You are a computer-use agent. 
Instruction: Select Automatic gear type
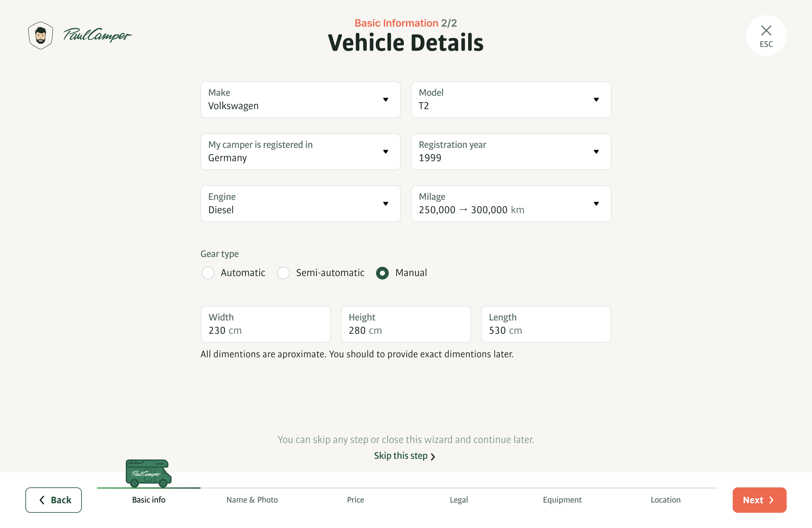[208, 273]
